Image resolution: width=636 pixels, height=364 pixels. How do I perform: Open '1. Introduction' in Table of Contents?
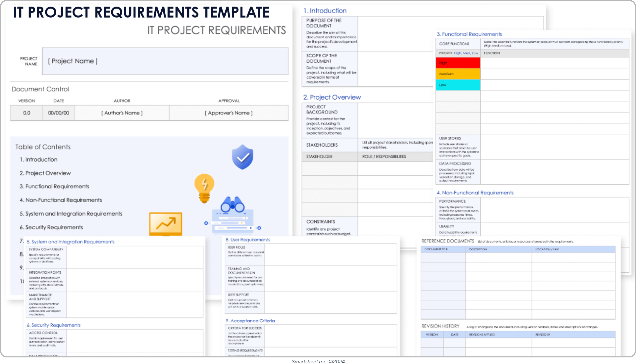click(38, 159)
